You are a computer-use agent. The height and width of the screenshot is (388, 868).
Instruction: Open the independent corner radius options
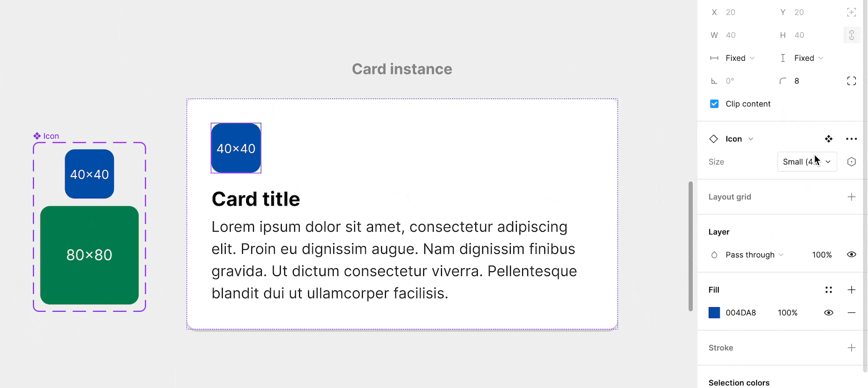pyautogui.click(x=852, y=81)
